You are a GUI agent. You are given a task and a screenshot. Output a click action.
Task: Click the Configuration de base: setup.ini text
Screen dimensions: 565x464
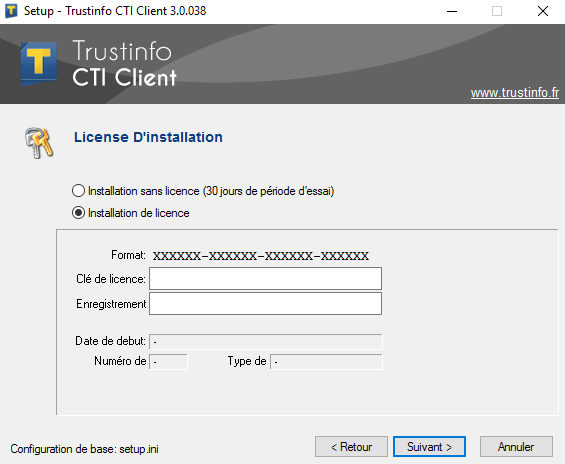[84, 449]
